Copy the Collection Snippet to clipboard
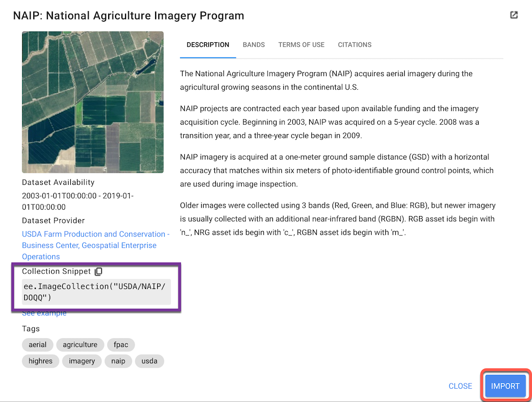This screenshot has height=402, width=532. [99, 272]
